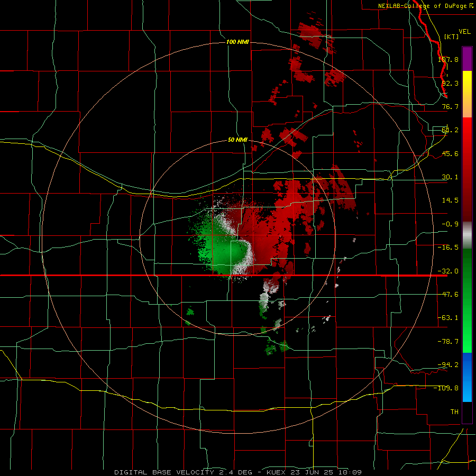Select the 61.2 scale value
This screenshot has height=476, width=476.
click(450, 130)
